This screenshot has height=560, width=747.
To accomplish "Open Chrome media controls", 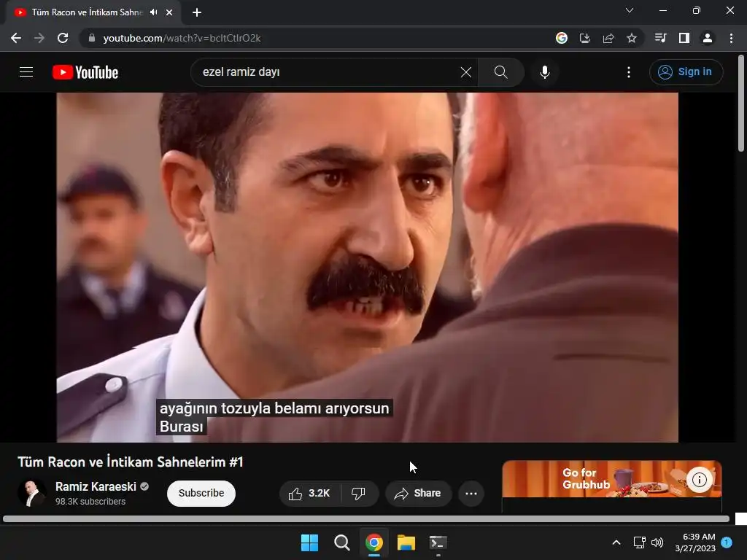I will click(660, 38).
